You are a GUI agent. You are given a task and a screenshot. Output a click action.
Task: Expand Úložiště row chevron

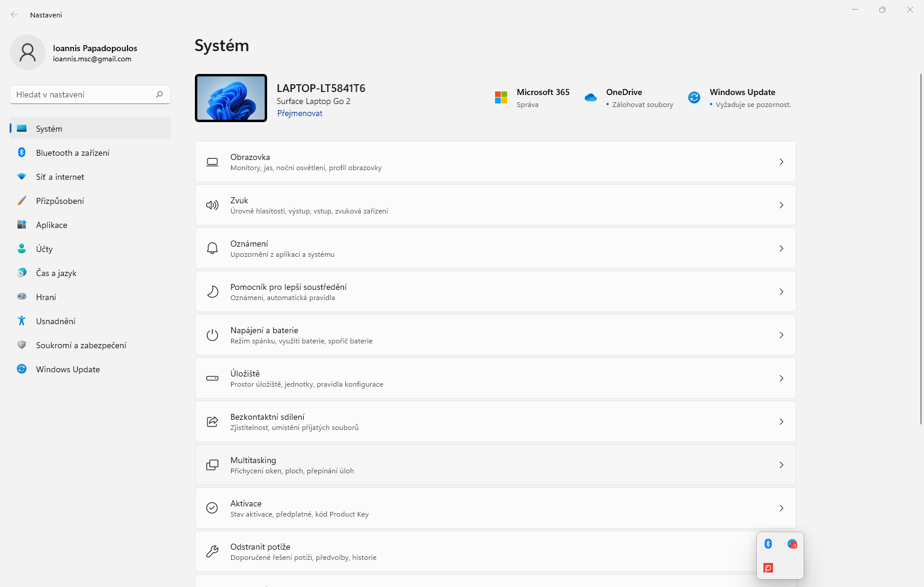click(781, 378)
